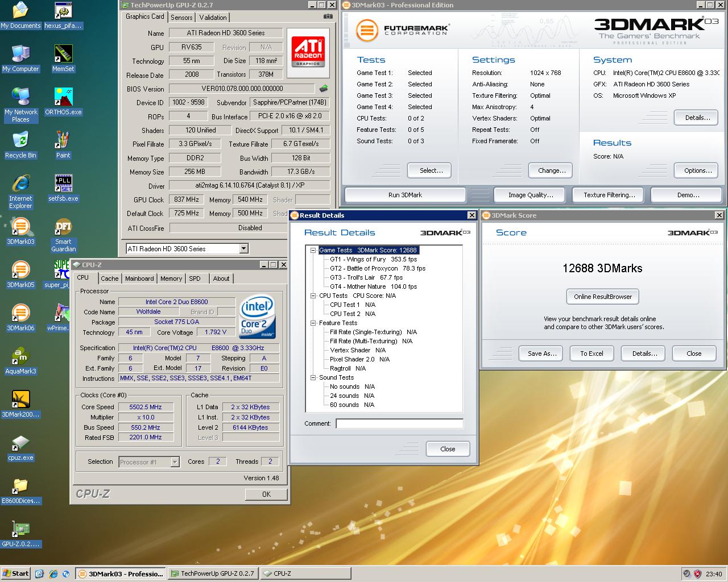Screen dimensions: 728x582
Task: Click the system tray clock
Action: [x=715, y=574]
